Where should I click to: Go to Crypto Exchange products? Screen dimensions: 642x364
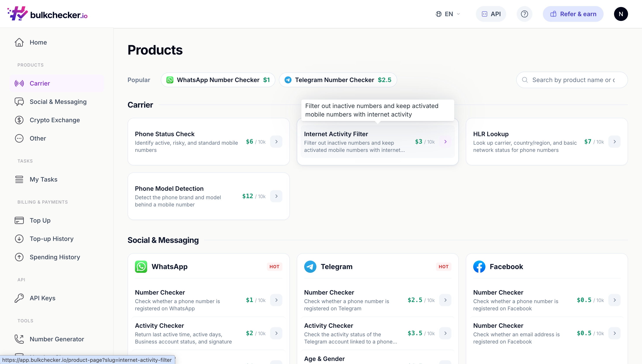click(x=57, y=120)
